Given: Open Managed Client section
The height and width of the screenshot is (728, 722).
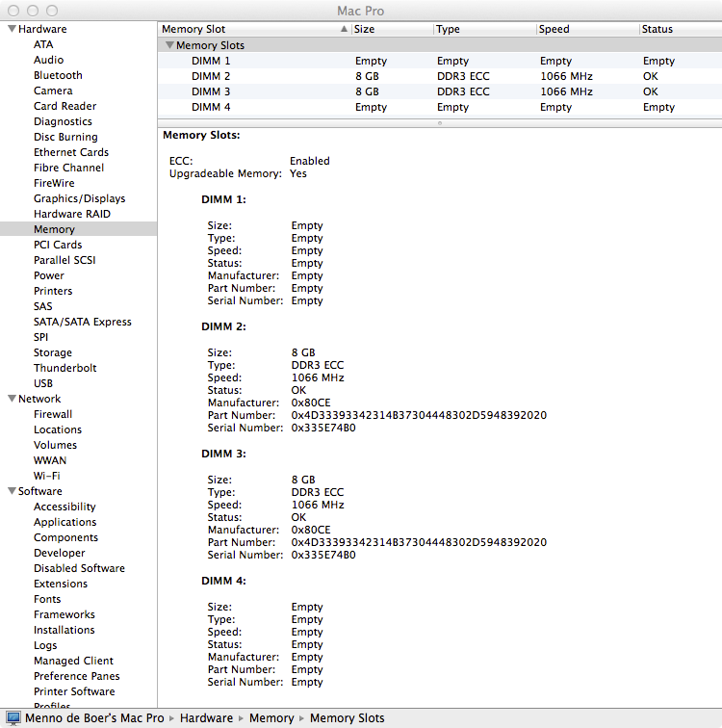Looking at the screenshot, I should 73,661.
